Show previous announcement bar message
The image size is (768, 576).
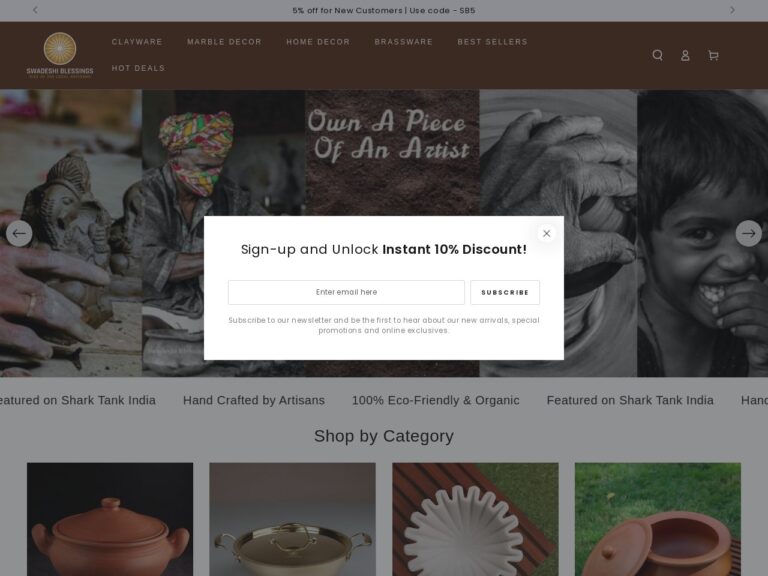[x=35, y=10]
